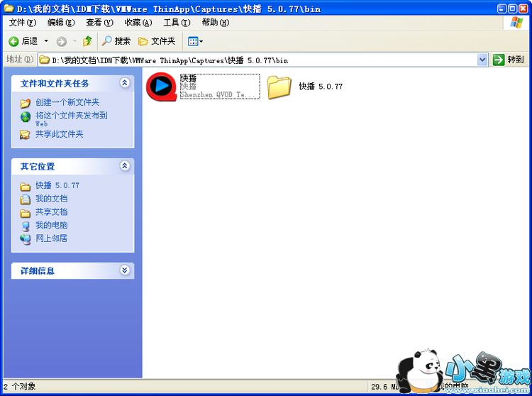Click 共享此文件夹 link
532x396 pixels.
click(60, 134)
